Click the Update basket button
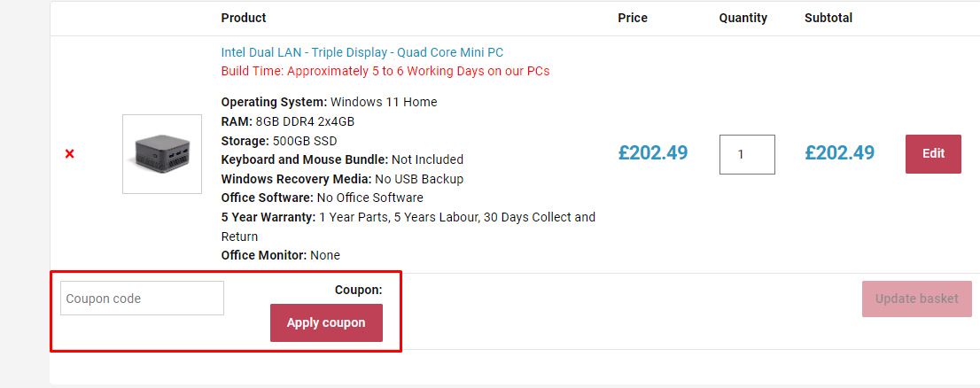Viewport: 980px width, 388px height. pos(916,299)
